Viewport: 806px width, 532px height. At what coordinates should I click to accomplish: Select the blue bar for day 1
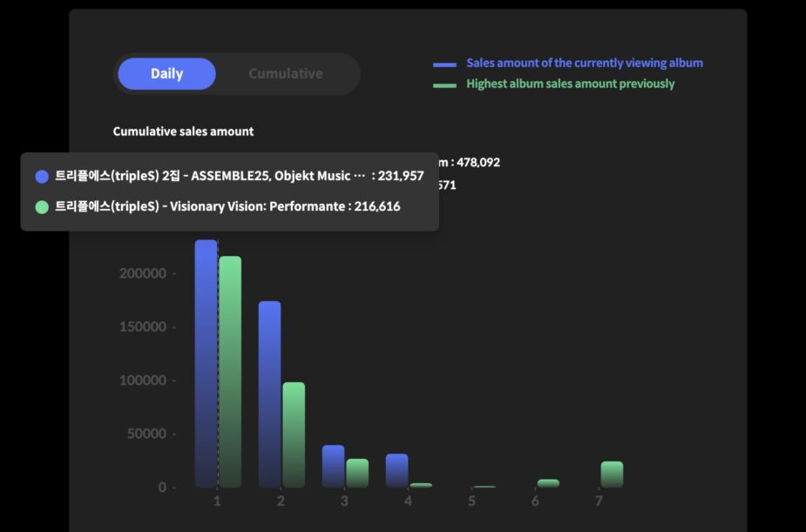click(206, 366)
